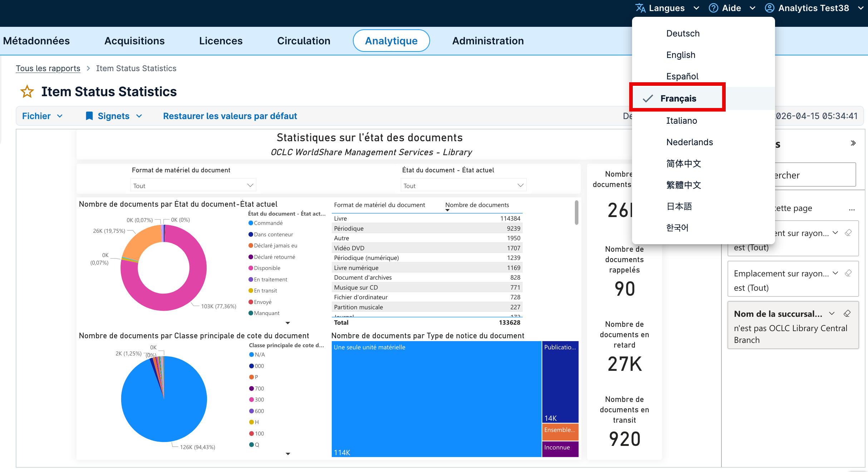
Task: Show next legend entries below Q
Action: click(x=288, y=454)
